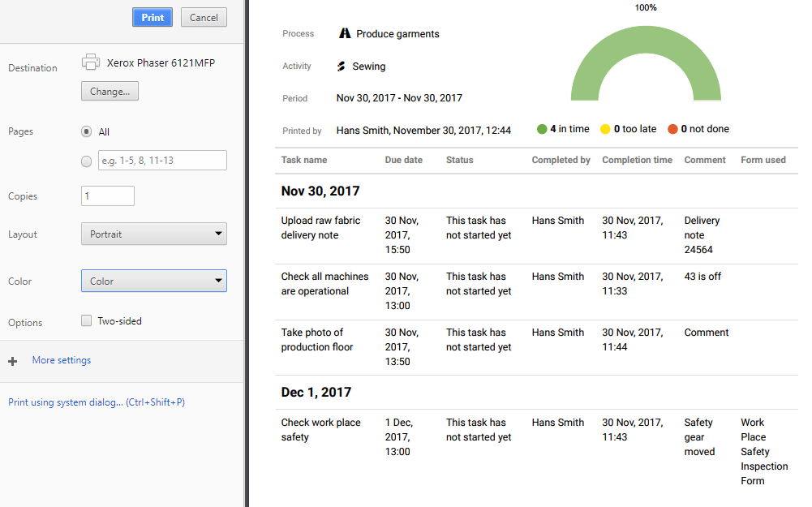Click the Produce garments process icon

345,33
